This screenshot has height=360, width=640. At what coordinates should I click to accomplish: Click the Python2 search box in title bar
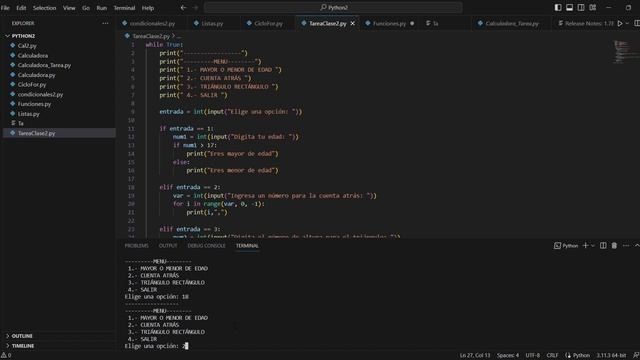click(333, 7)
